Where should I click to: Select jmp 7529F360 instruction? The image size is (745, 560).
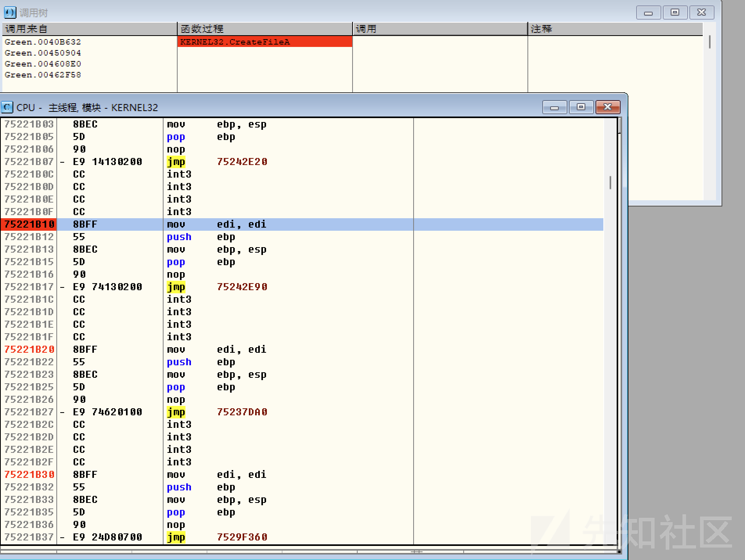point(217,537)
